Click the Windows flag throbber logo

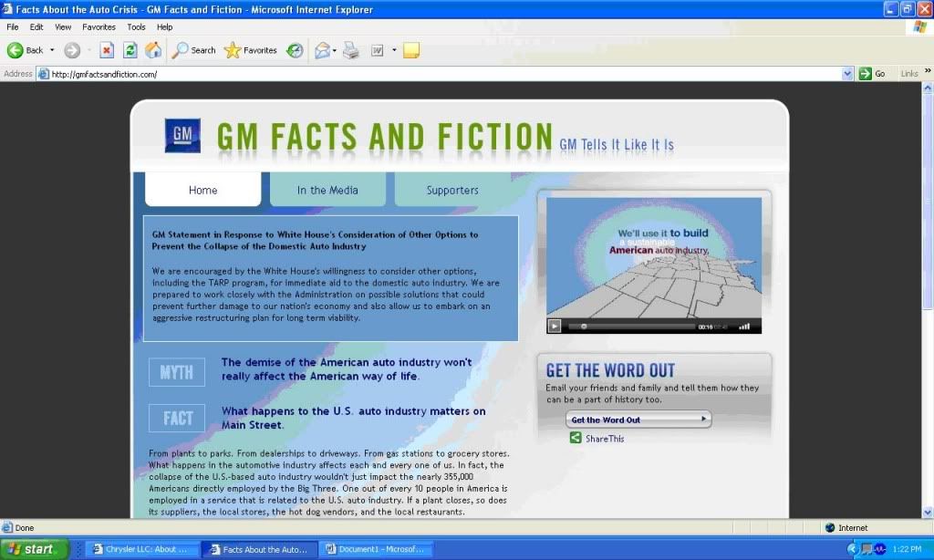click(x=920, y=26)
